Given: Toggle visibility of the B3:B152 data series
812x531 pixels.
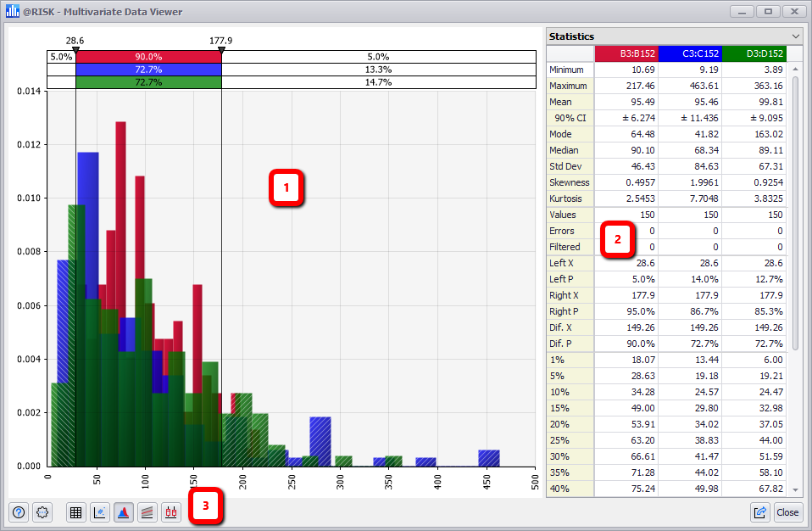Looking at the screenshot, I should point(627,53).
